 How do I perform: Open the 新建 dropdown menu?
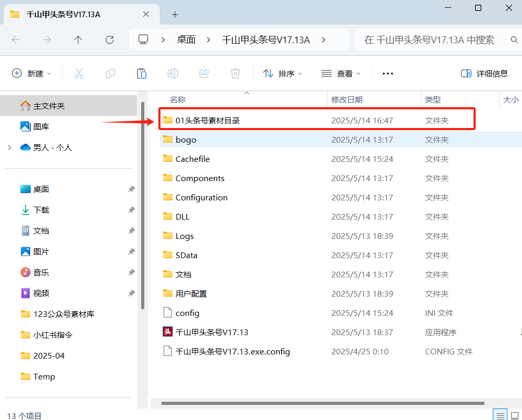pos(32,73)
